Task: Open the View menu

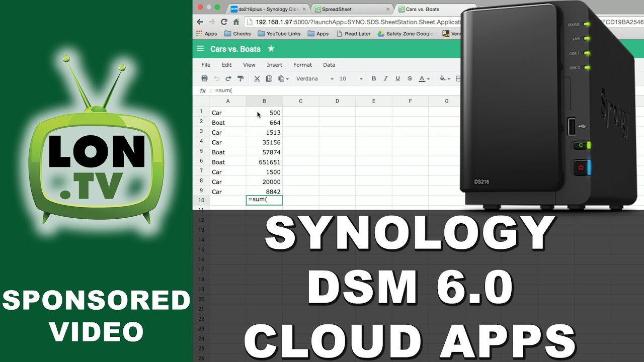Action: click(x=249, y=65)
